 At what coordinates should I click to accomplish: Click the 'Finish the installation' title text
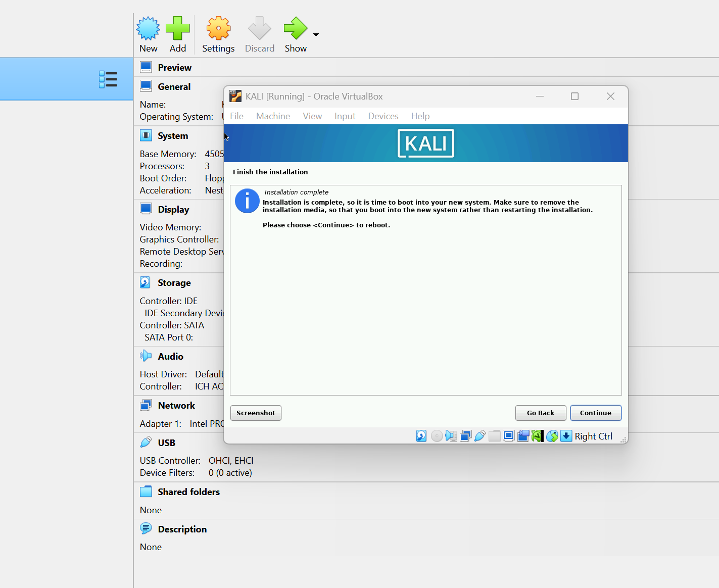270,172
